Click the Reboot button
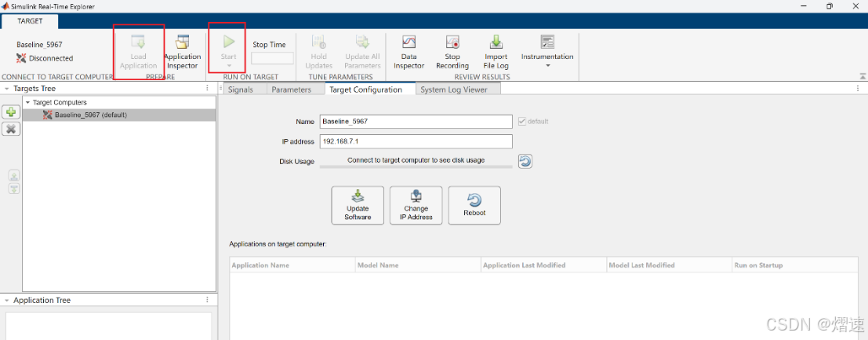Screen dimensions: 868x340 pos(474,205)
